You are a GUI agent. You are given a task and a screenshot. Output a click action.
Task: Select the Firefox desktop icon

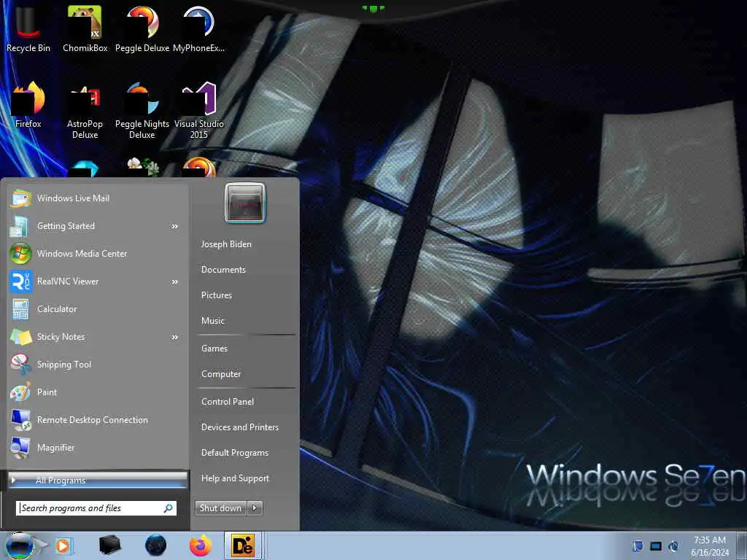point(28,105)
